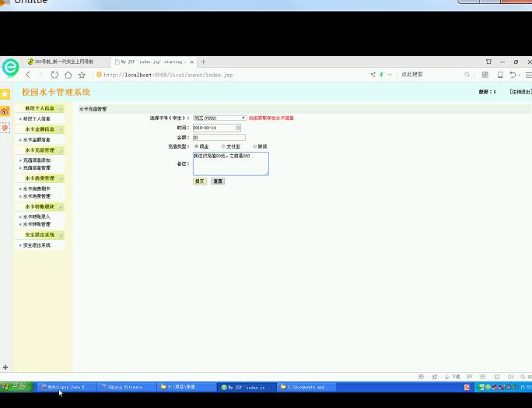This screenshot has width=532, height=408.
Task: Open 充值信息管理 in left menu
Action: point(37,168)
